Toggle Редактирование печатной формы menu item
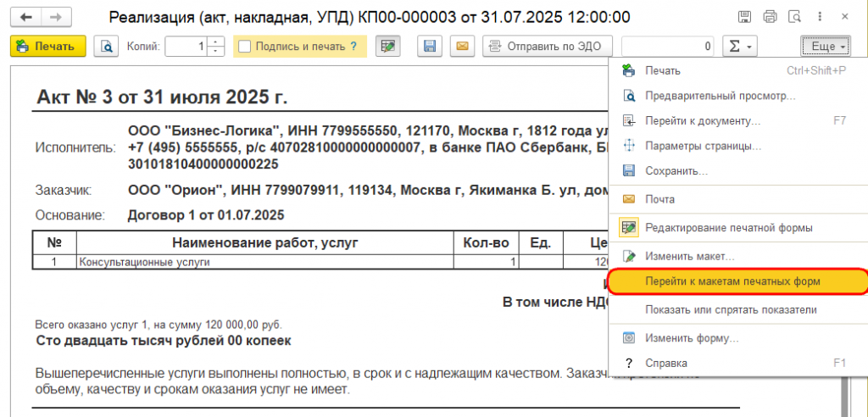868x417 pixels. (x=737, y=228)
